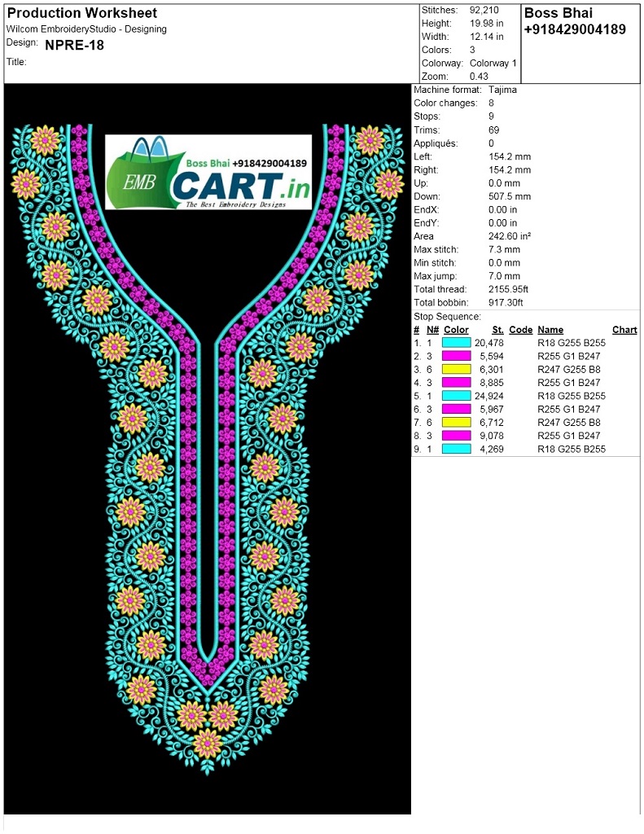Click the machine format value 'Tajima'
The width and height of the screenshot is (644, 834).
502,90
